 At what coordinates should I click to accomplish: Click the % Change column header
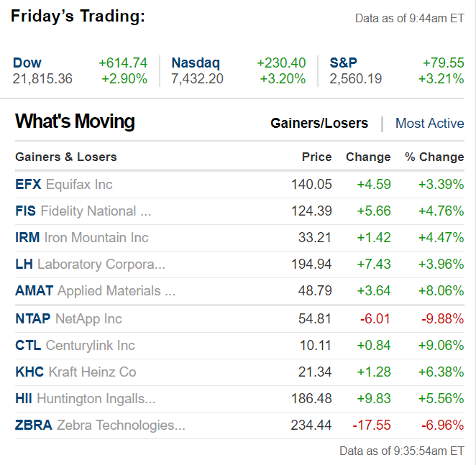[434, 157]
